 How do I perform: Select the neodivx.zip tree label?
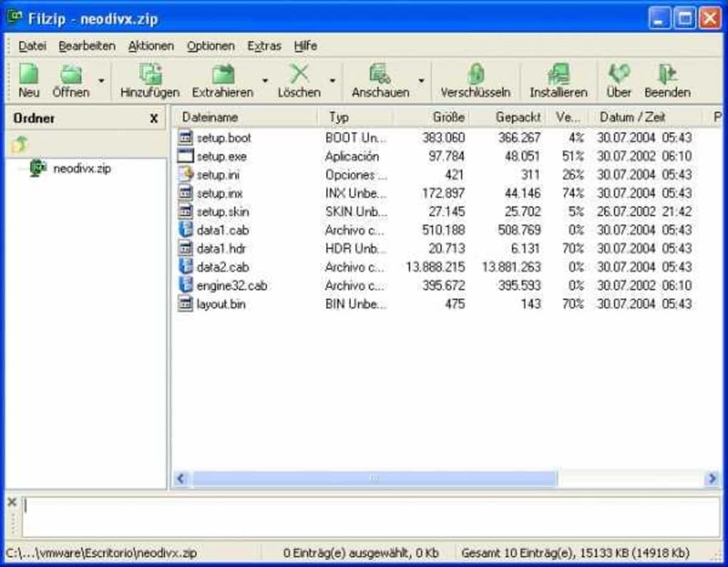pos(82,169)
